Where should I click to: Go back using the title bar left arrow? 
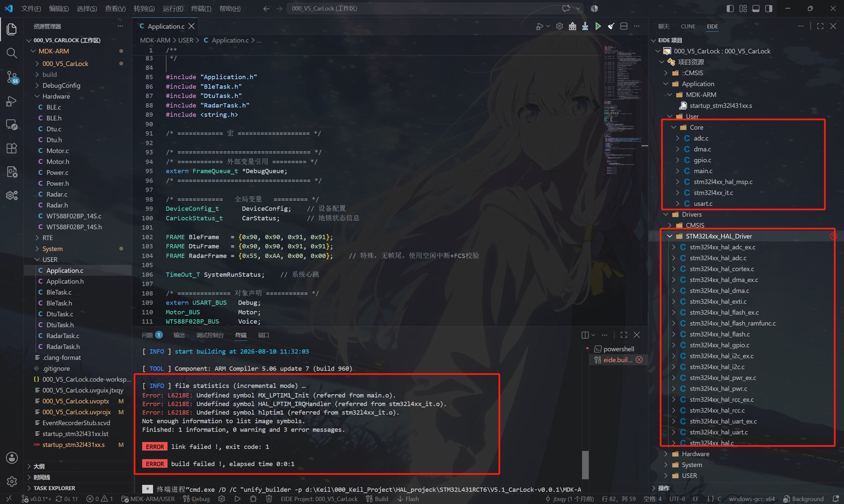(x=266, y=9)
